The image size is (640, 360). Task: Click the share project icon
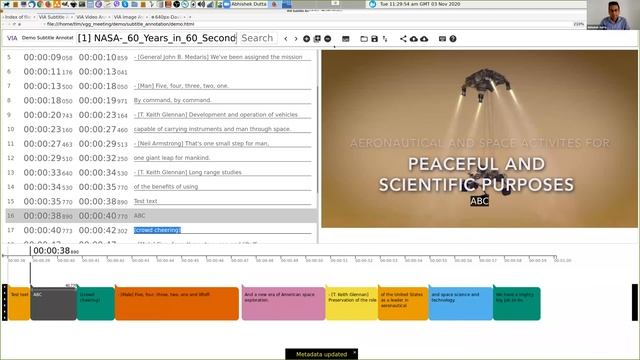[403, 39]
